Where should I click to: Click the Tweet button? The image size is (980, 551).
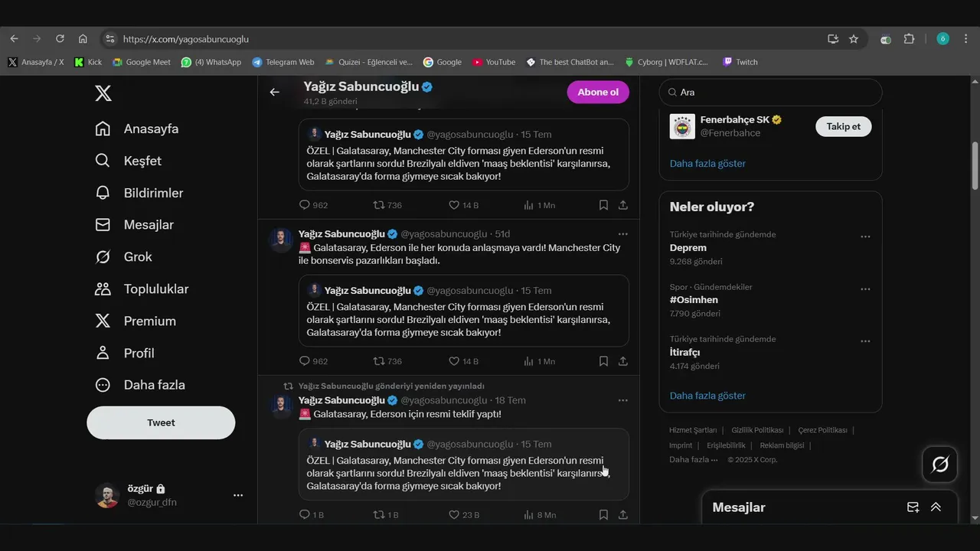point(161,422)
